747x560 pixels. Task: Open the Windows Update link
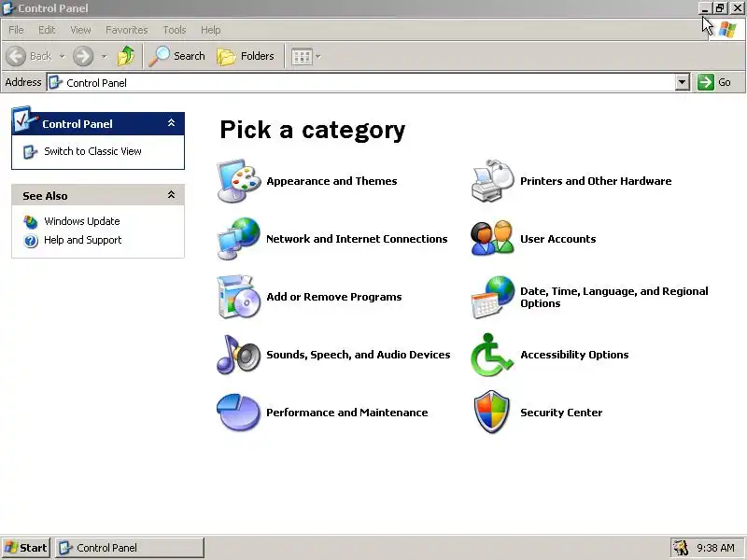[x=82, y=221]
